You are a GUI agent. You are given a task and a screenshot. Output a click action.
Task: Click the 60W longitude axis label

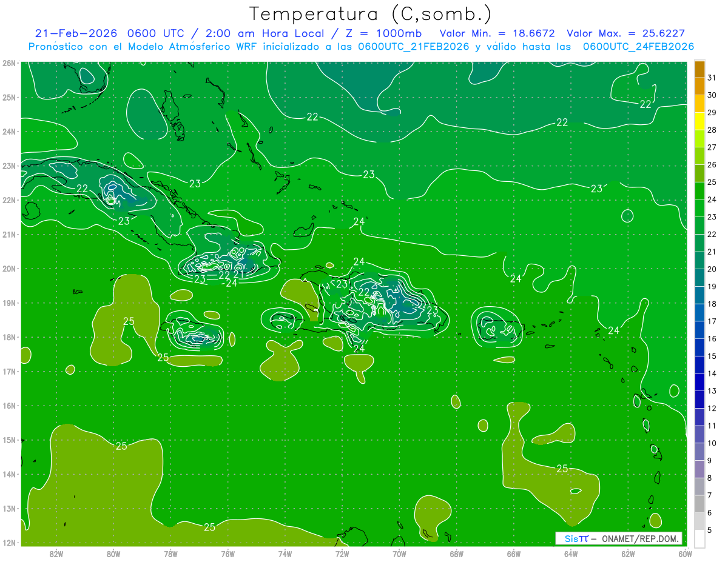686,554
